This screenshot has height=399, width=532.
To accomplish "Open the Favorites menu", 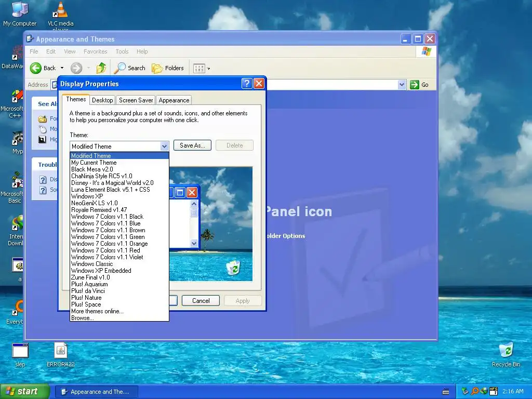I will point(96,51).
